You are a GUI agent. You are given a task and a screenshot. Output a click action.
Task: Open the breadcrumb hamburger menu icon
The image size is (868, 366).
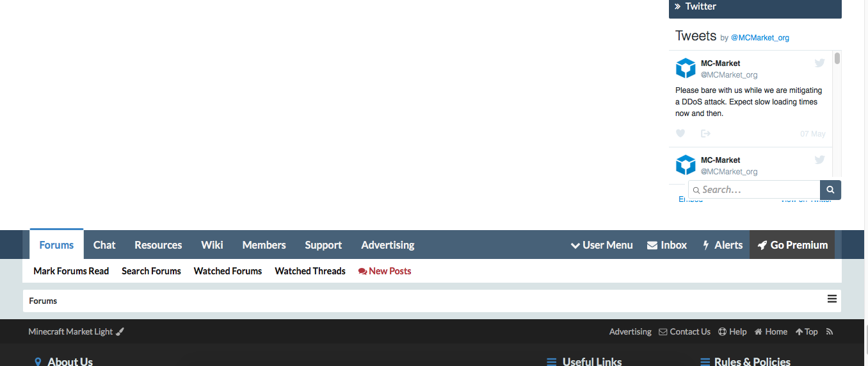[832, 299]
